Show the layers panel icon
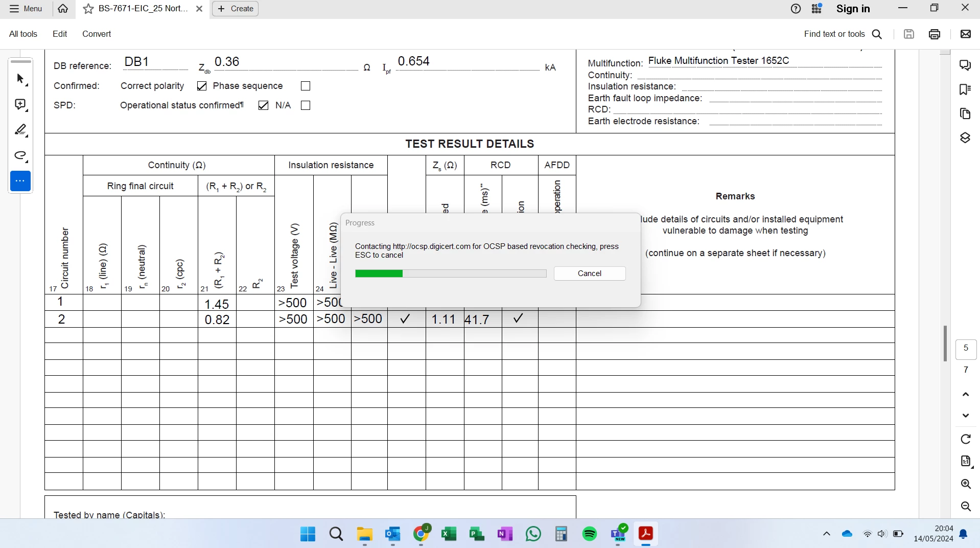Viewport: 980px width, 548px height. (965, 138)
